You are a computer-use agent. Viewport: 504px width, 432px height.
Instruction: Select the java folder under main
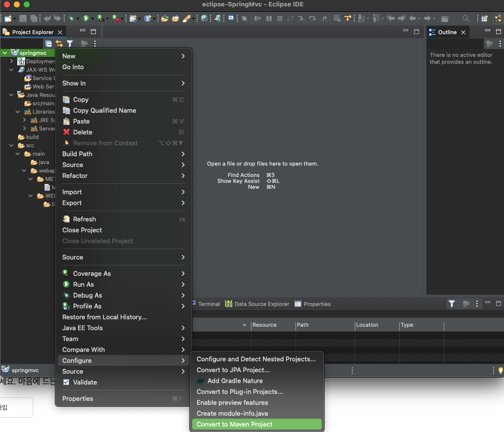40,162
